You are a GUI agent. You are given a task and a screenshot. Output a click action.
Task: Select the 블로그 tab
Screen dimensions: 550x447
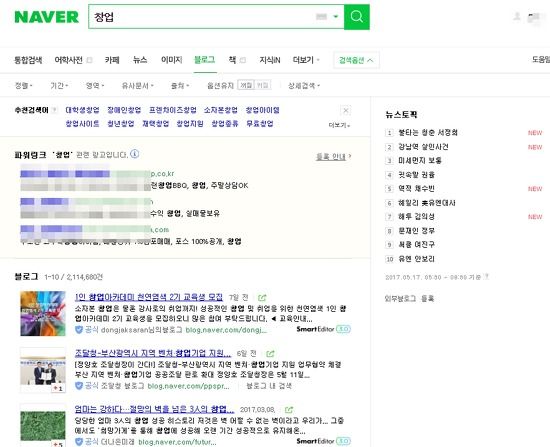click(205, 60)
